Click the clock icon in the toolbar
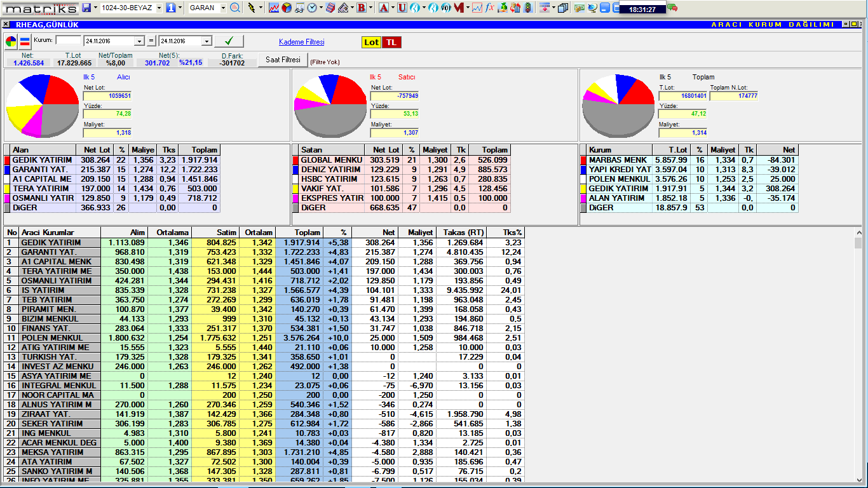868x488 pixels. 312,8
